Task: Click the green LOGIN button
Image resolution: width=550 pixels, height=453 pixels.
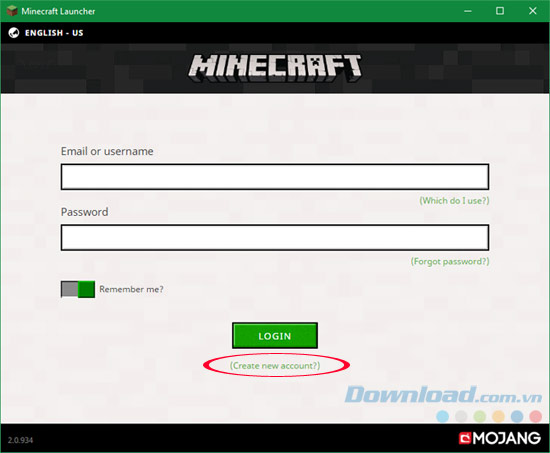Action: tap(275, 336)
